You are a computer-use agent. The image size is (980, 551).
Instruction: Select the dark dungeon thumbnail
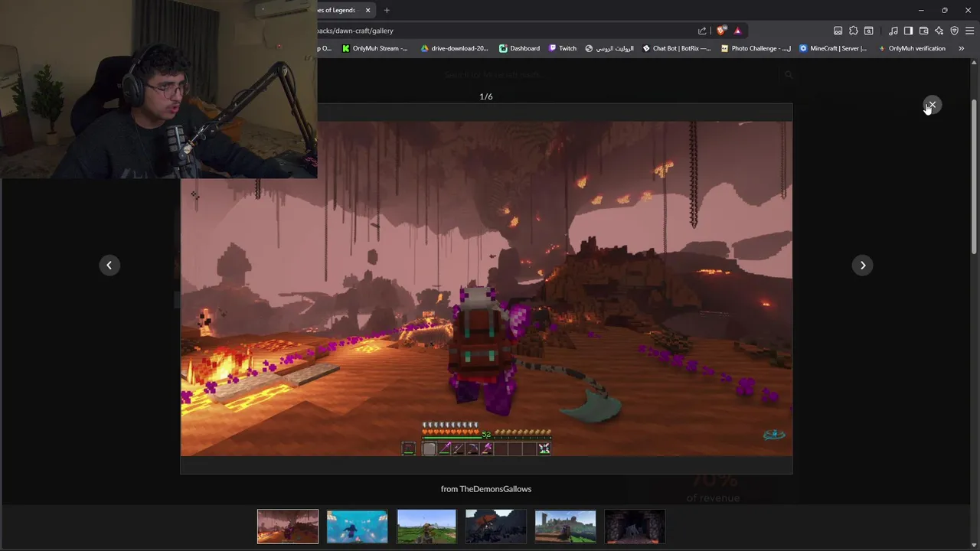(x=635, y=527)
